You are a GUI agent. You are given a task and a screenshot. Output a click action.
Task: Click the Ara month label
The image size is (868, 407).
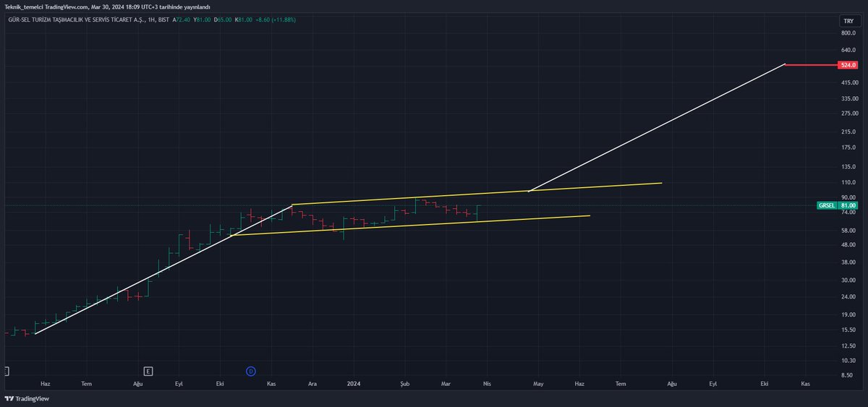pos(312,384)
